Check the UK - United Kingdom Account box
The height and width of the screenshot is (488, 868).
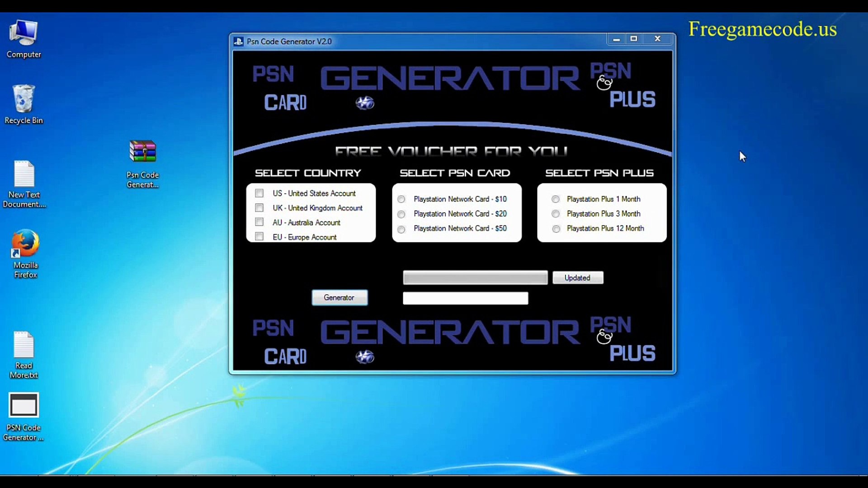(x=259, y=208)
